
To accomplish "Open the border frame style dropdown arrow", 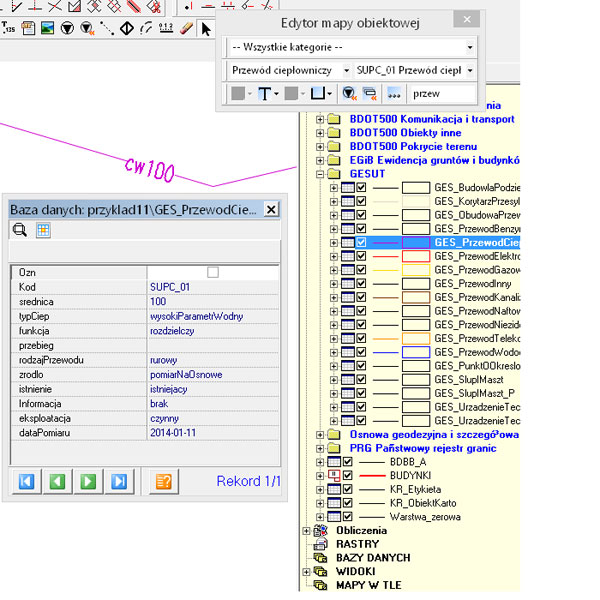I will point(329,94).
